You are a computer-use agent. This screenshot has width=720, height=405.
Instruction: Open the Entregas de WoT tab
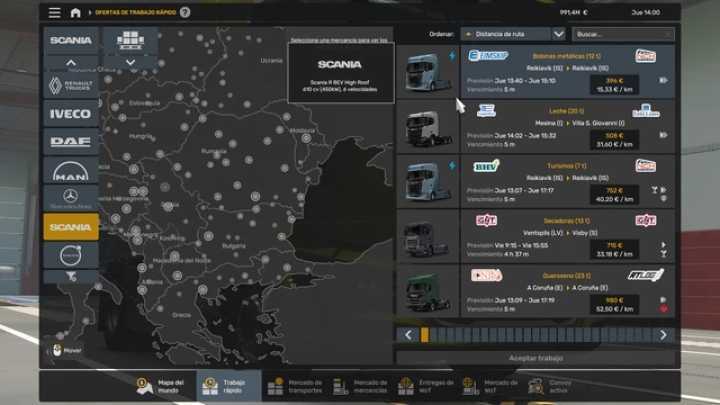pos(425,386)
